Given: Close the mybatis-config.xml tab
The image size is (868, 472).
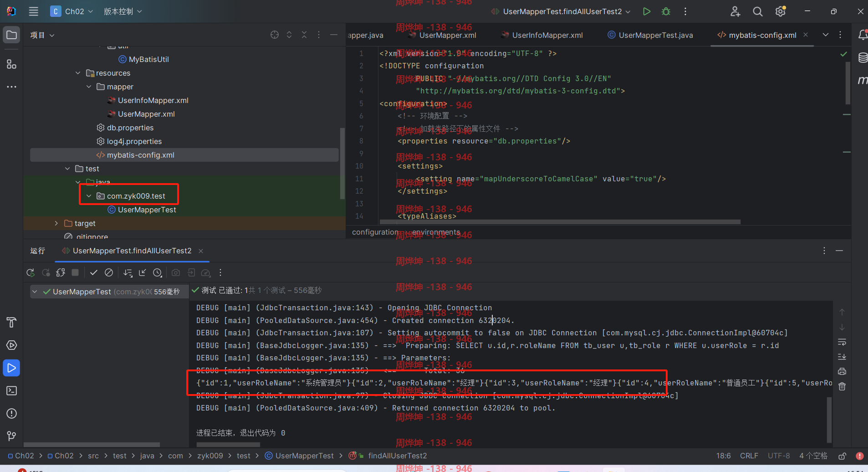Looking at the screenshot, I should 806,35.
